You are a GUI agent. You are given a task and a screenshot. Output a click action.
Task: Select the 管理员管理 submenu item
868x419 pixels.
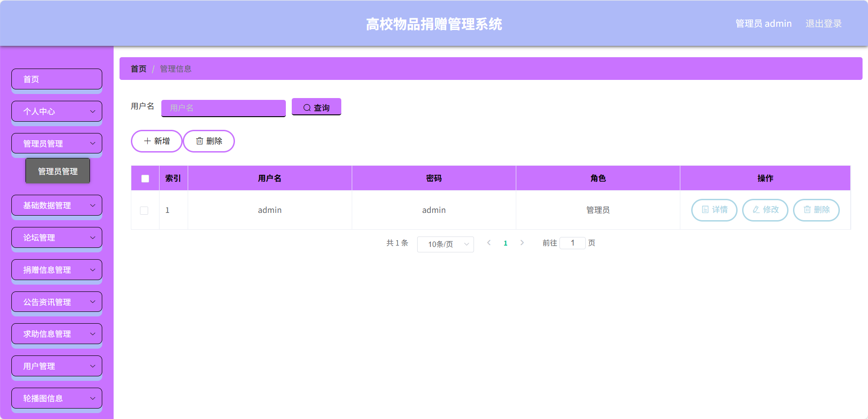click(58, 171)
